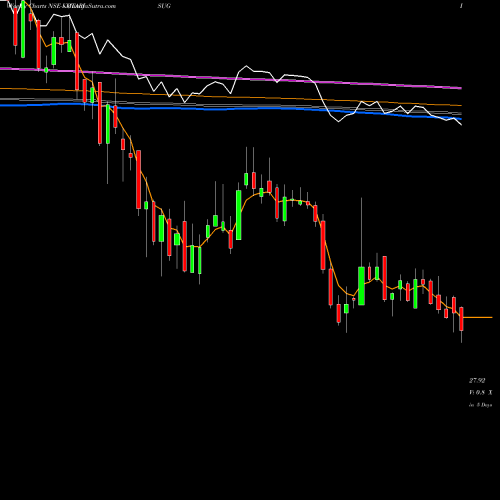Viewport: 500px width, 500px height.
Task: Click the last red candle on the right
Action: coord(462,319)
